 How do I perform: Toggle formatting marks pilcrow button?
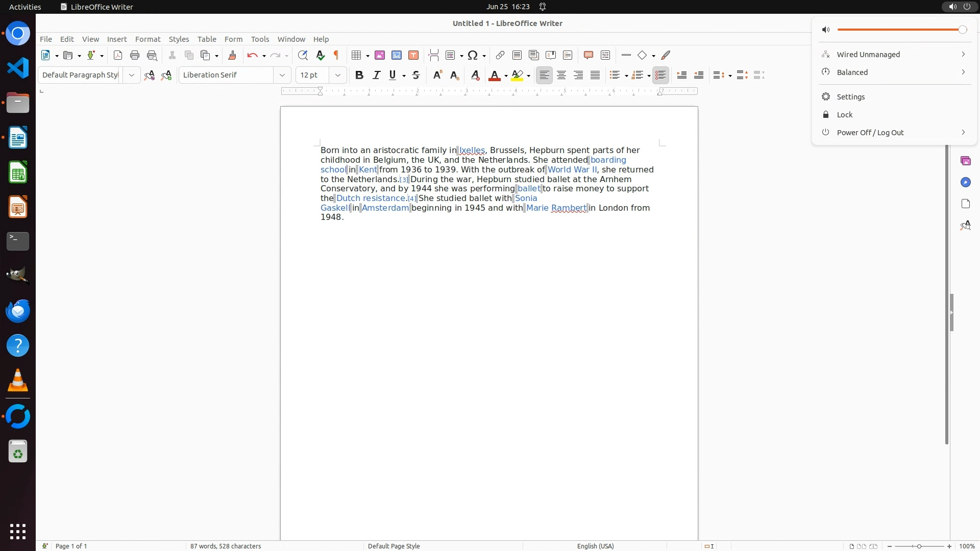click(x=336, y=55)
